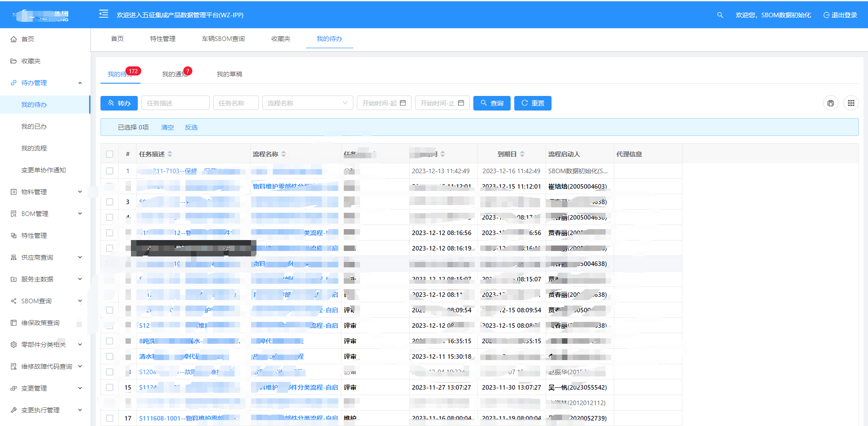
Task: Check the 2023-12-15 08:09:54 row checkbox
Action: click(110, 310)
